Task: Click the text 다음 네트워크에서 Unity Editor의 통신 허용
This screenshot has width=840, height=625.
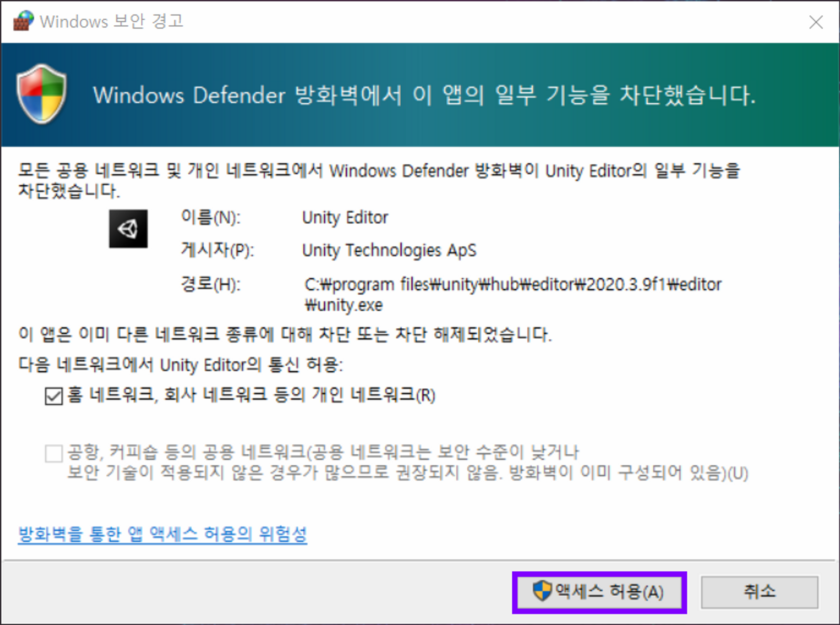Action: pyautogui.click(x=180, y=365)
